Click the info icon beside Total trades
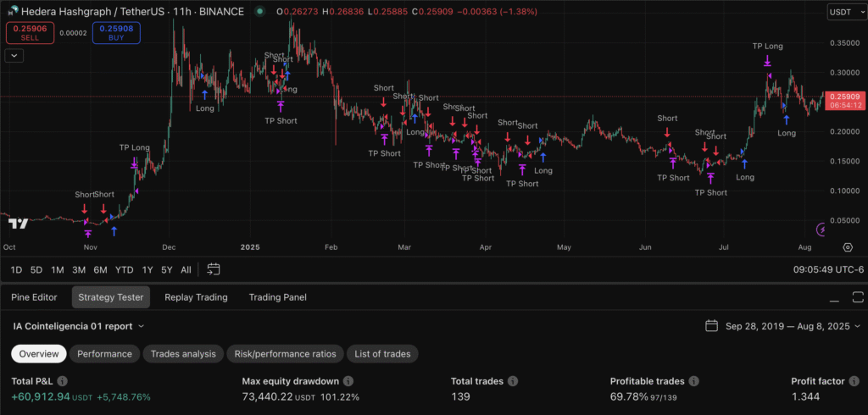This screenshot has width=868, height=415. point(513,381)
